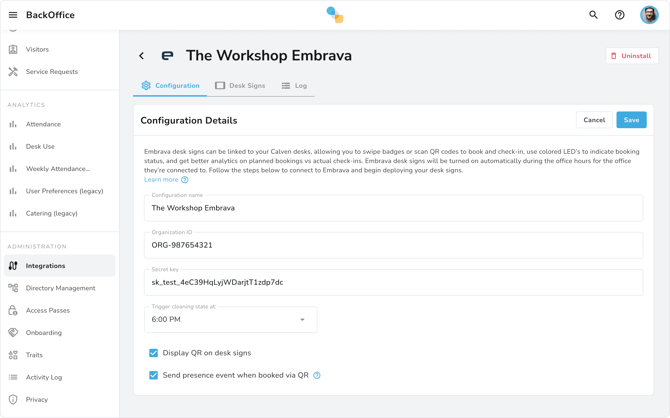Open Access Passes page
670x418 pixels.
59,310
